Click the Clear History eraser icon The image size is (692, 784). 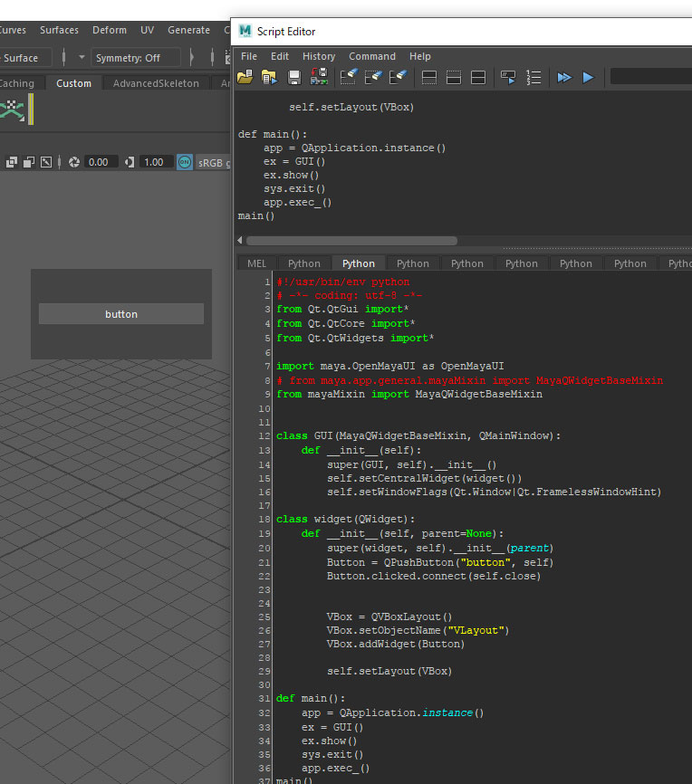tap(348, 78)
